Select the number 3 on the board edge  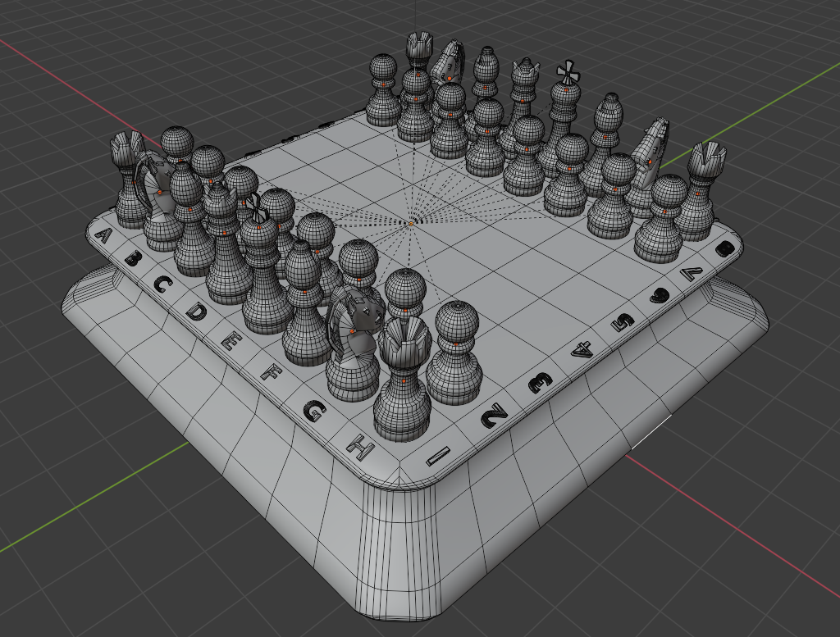pos(540,382)
